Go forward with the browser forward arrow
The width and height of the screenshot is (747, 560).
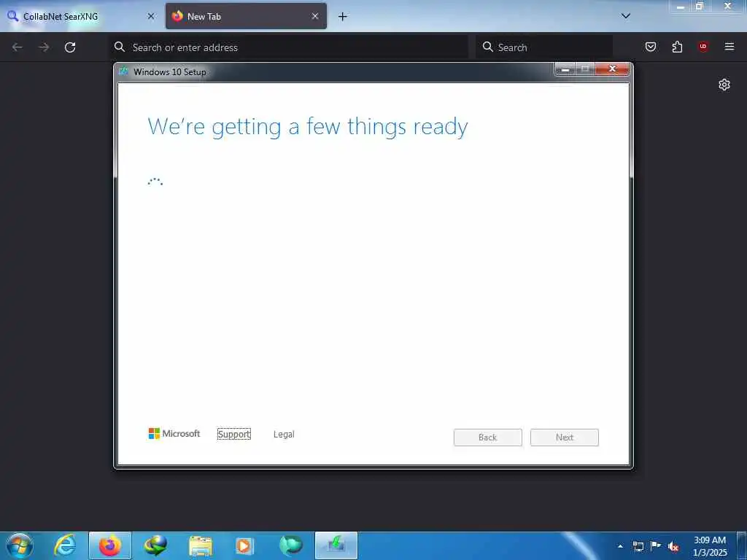44,47
